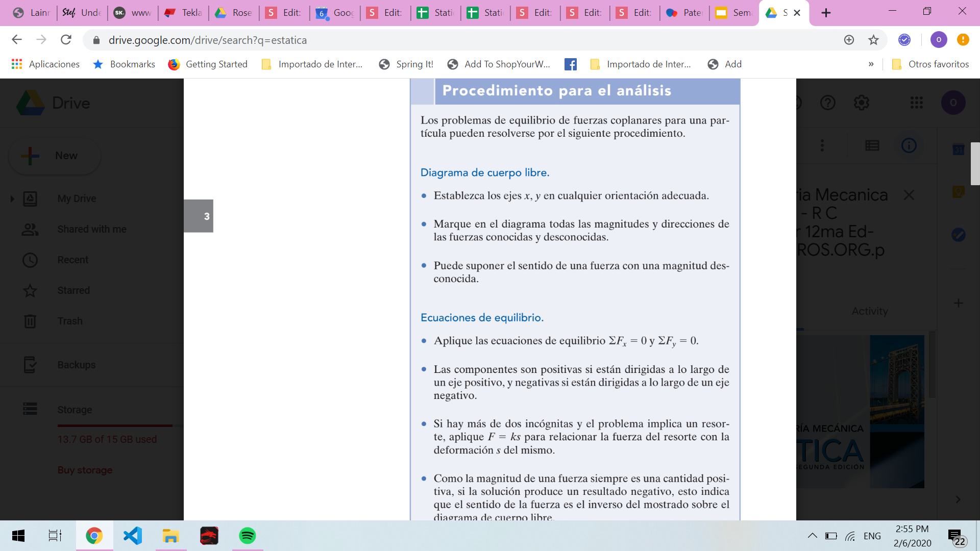Open Spotify from the taskbar
This screenshot has width=980, height=551.
coord(247,536)
